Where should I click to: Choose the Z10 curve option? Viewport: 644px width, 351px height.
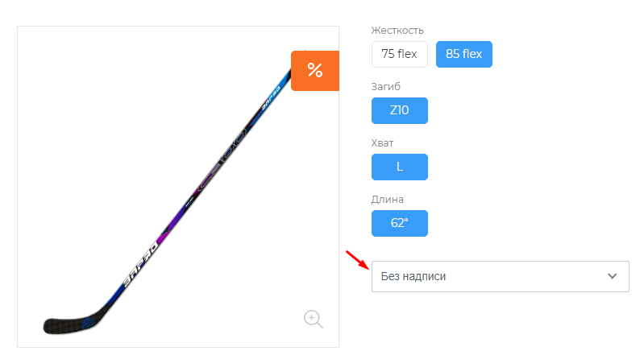[400, 110]
